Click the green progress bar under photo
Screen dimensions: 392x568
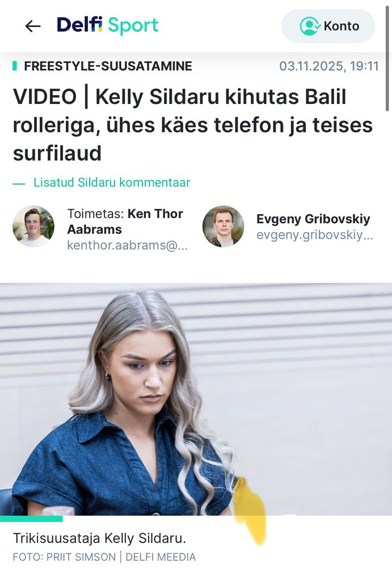[x=31, y=519]
